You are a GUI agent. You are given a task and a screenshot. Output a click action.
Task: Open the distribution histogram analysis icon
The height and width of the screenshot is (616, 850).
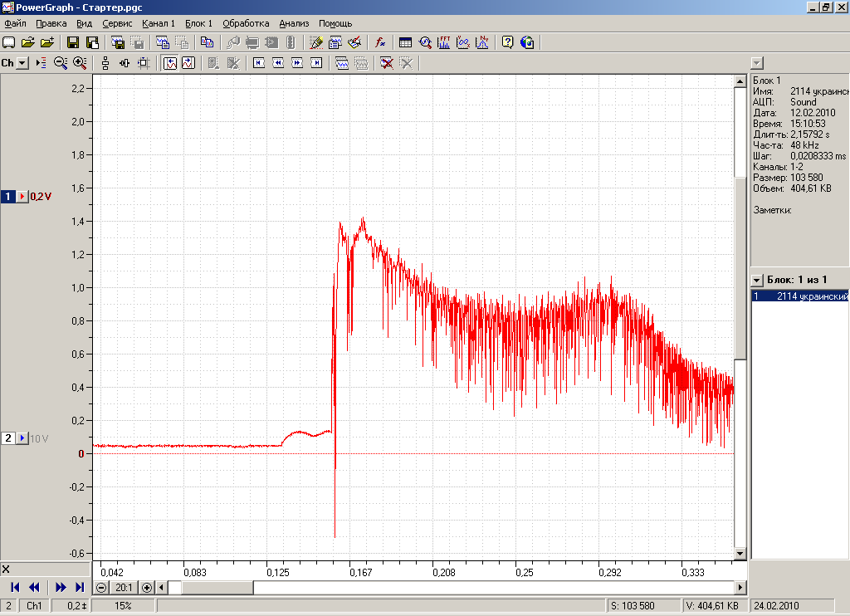(482, 42)
